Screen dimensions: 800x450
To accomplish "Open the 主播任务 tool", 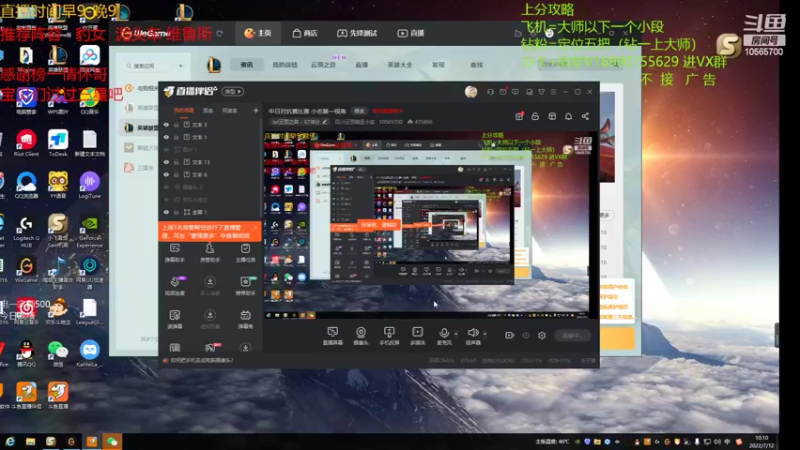I will click(x=245, y=253).
